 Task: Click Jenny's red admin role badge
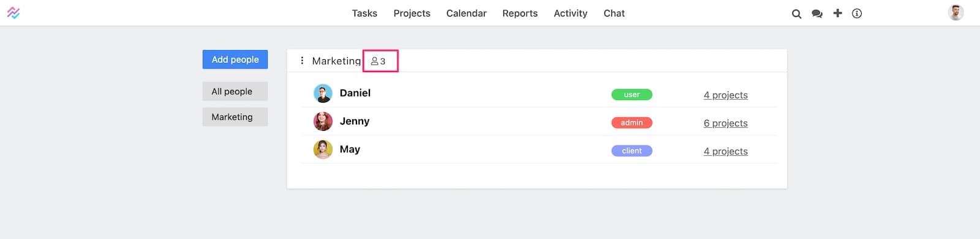(x=631, y=123)
